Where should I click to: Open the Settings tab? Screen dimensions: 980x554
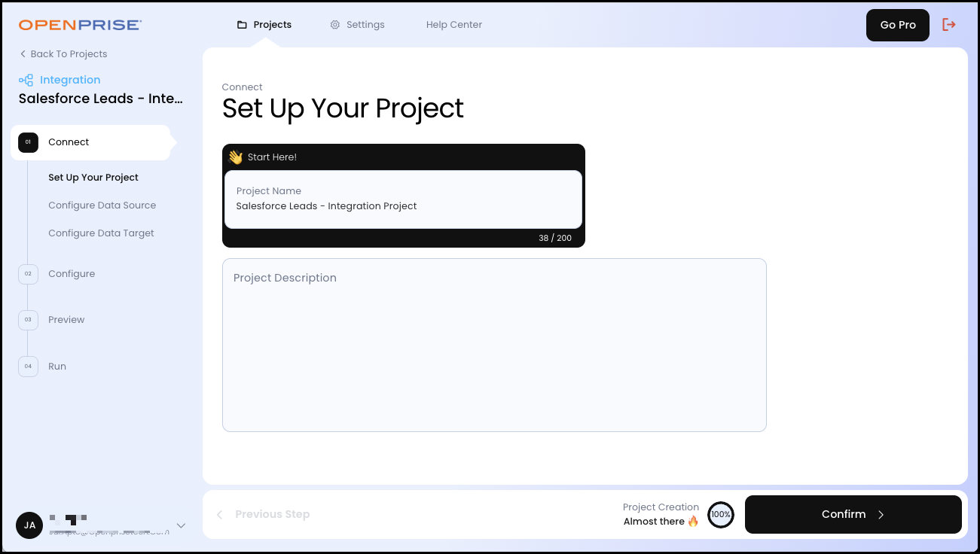[358, 25]
